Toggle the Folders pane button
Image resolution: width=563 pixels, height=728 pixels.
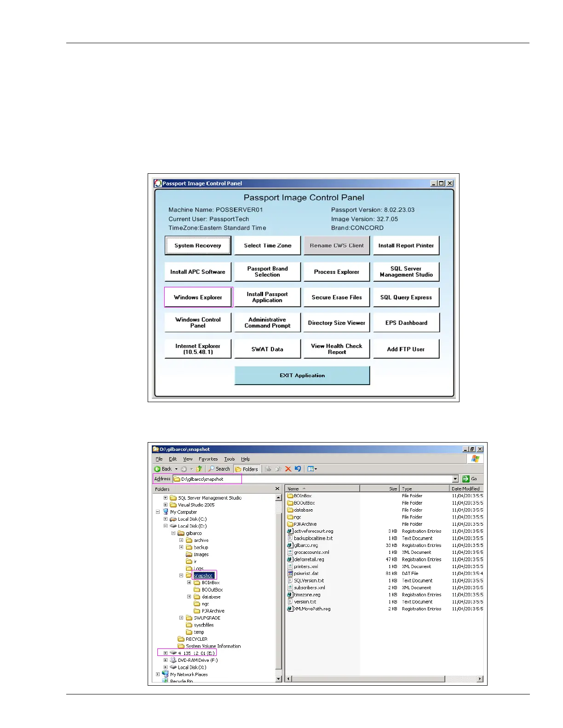247,469
